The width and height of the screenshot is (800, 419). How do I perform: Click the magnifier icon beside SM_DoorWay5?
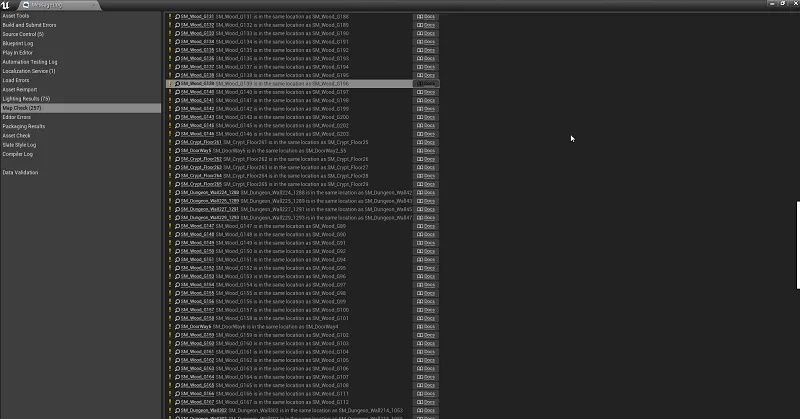(177, 151)
